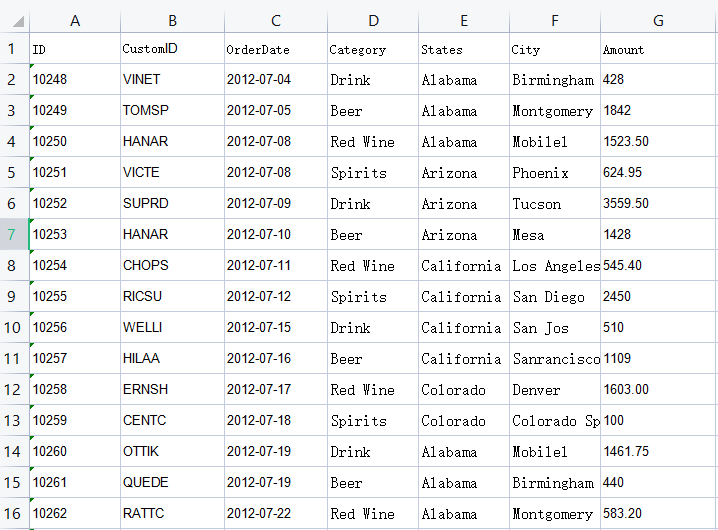Select amount cell 583.20
718x530 pixels.
pyautogui.click(x=658, y=514)
